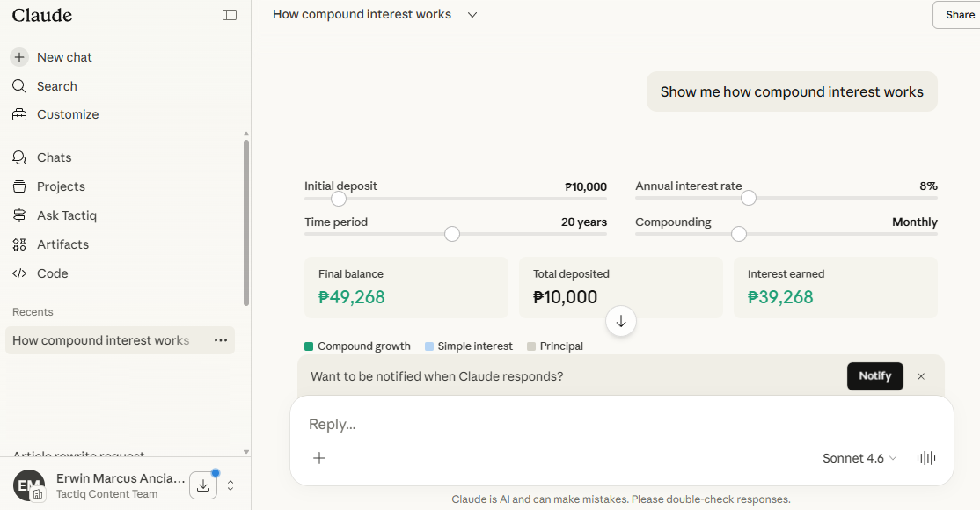This screenshot has width=980, height=510.
Task: Open options menu for the recent chat
Action: 221,340
